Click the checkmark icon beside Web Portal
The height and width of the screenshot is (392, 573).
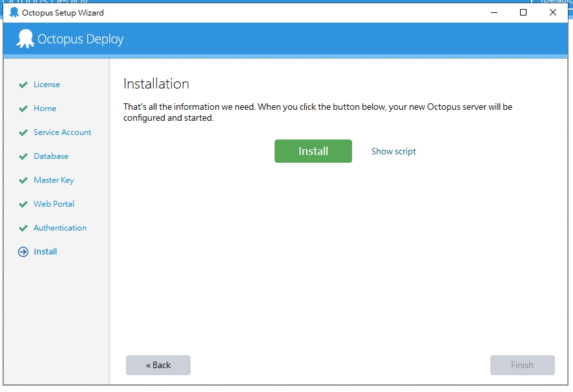tap(23, 204)
